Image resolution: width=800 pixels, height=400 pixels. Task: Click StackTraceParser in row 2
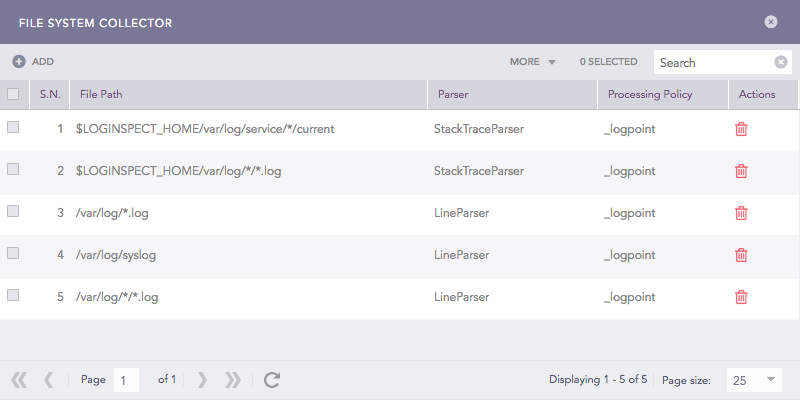[479, 171]
